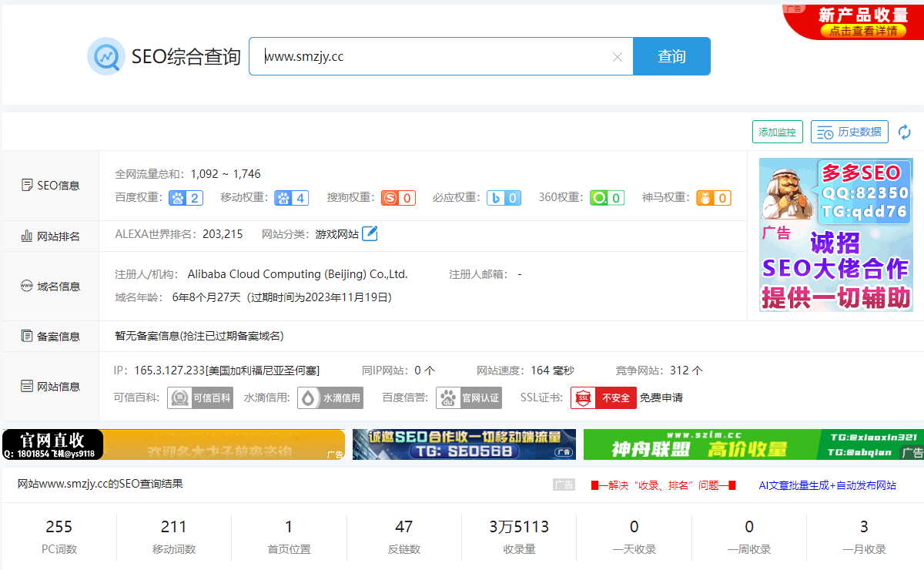Image resolution: width=924 pixels, height=570 pixels.
Task: Select the 网站信息 list icon
Action: pos(26,386)
